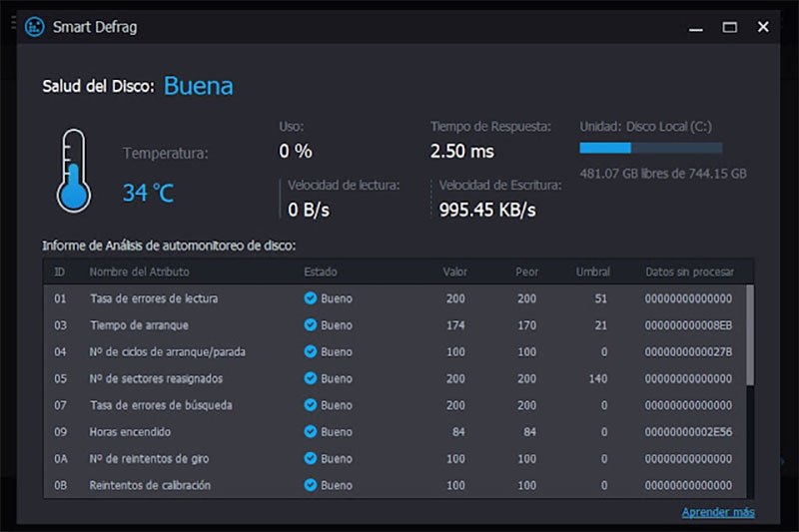Click the Bueno checkmark for Tasa de errores de lectura
Screen dimensions: 799x532
[311, 298]
